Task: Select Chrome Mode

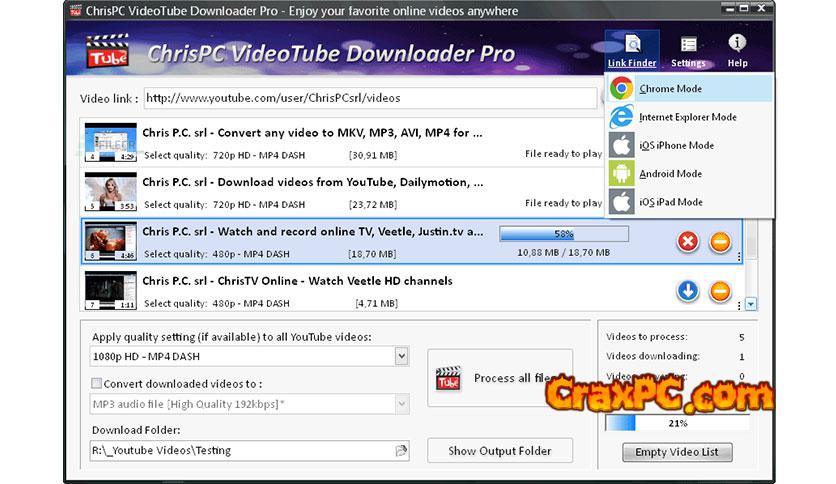Action: click(x=689, y=88)
